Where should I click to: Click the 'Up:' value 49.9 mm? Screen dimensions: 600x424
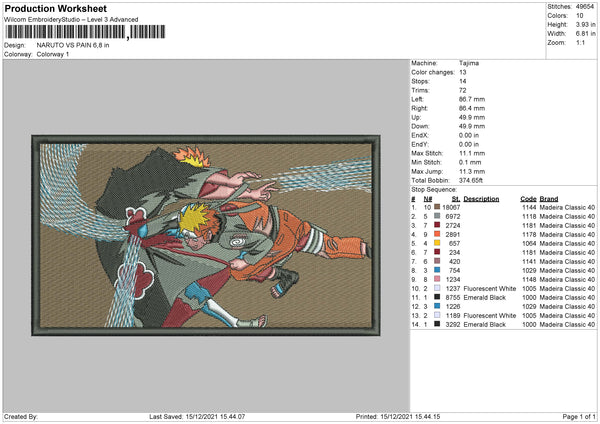coord(472,117)
